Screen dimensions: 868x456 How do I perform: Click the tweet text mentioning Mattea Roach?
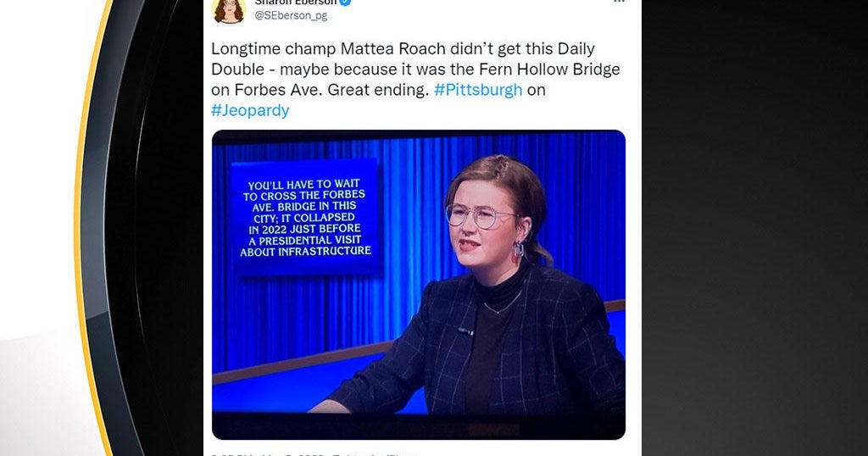pos(415,79)
